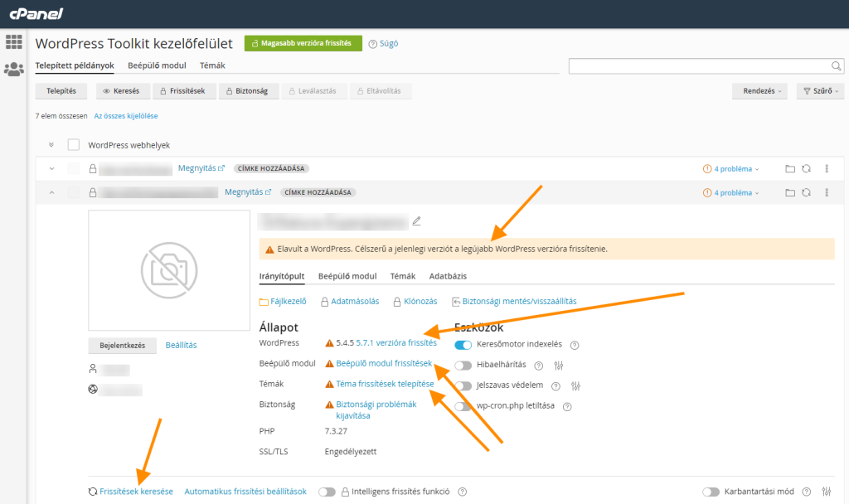Collapse all sites with double chevron
The image size is (849, 504).
click(51, 144)
